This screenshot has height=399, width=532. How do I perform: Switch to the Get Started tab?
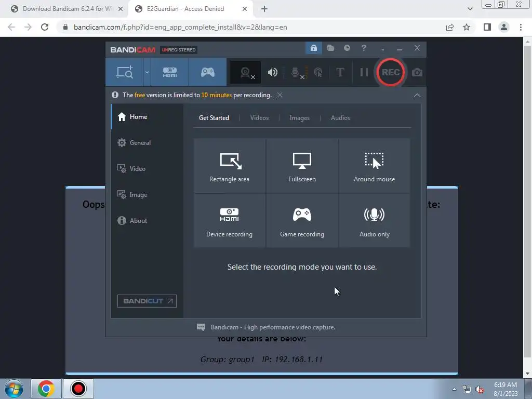tap(214, 118)
